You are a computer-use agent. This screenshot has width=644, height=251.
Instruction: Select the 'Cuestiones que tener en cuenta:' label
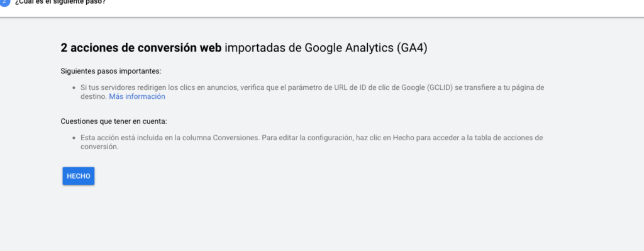click(x=114, y=121)
